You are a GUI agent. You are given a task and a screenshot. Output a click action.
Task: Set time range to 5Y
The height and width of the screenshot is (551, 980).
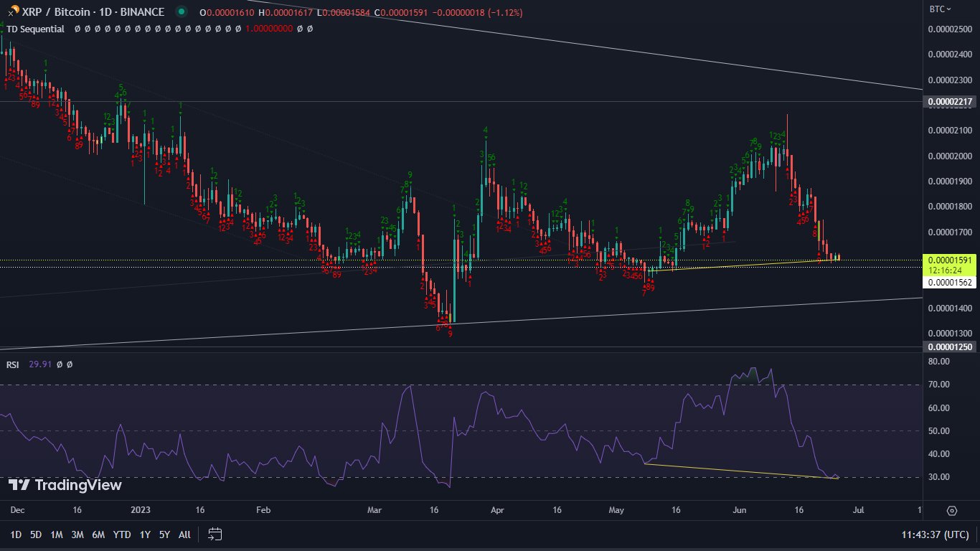(164, 534)
